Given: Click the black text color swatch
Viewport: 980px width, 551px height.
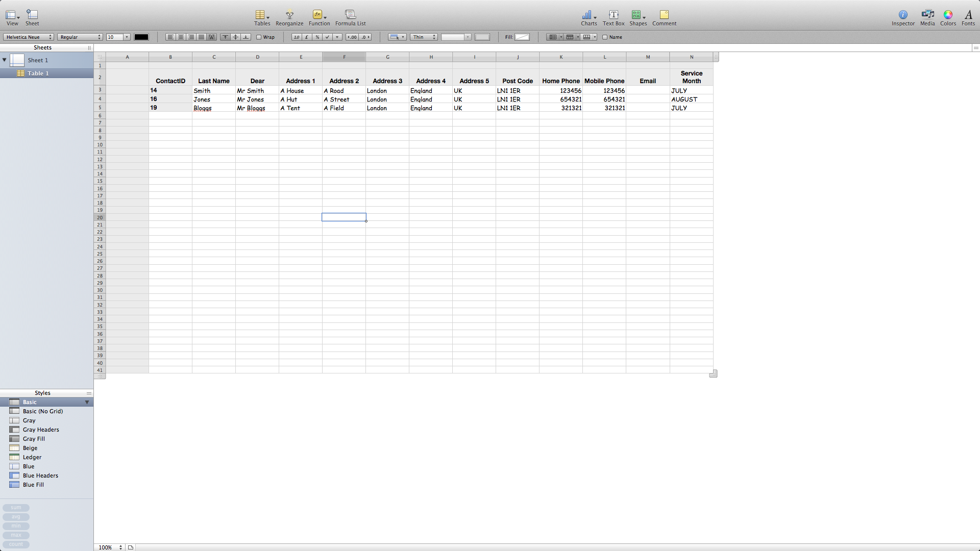Looking at the screenshot, I should [x=141, y=37].
